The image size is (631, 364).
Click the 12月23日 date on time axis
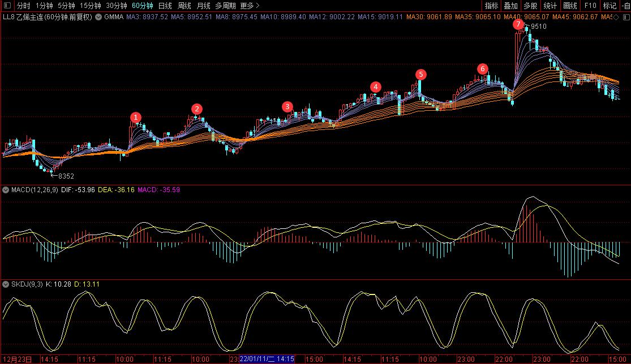click(17, 359)
